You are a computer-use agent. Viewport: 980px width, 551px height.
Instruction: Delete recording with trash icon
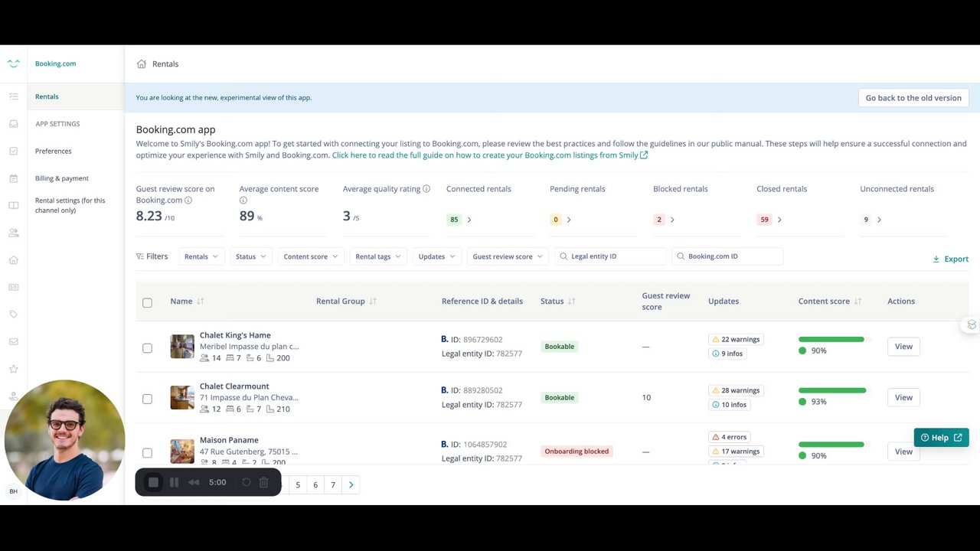[x=263, y=482]
